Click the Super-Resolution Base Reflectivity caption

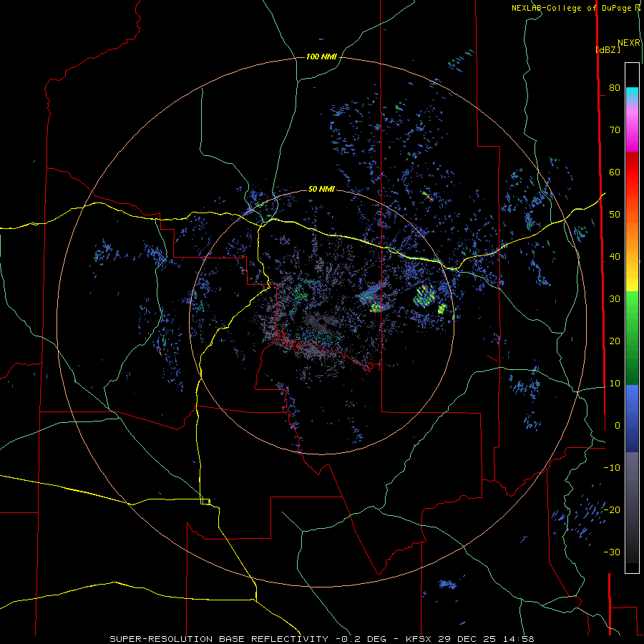click(219, 639)
